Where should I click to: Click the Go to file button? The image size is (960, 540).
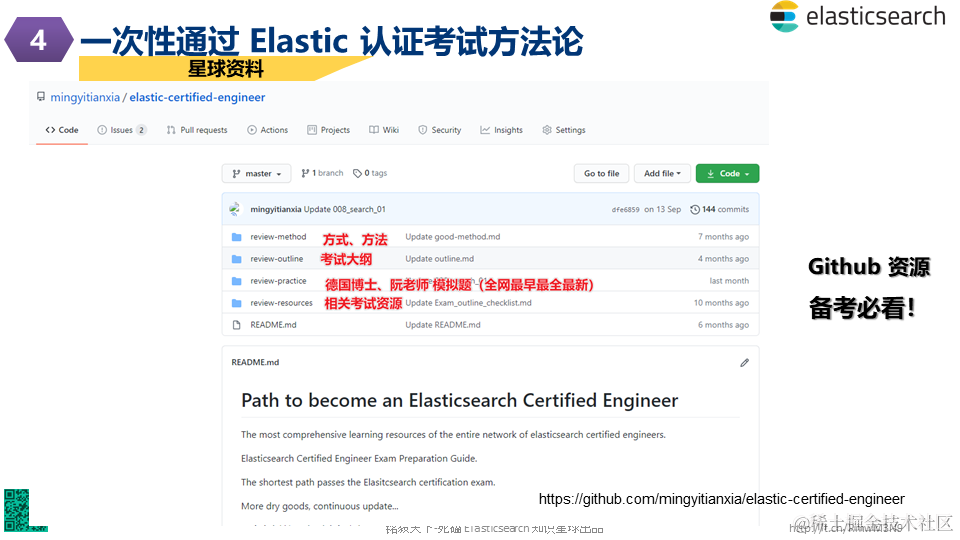coord(601,173)
